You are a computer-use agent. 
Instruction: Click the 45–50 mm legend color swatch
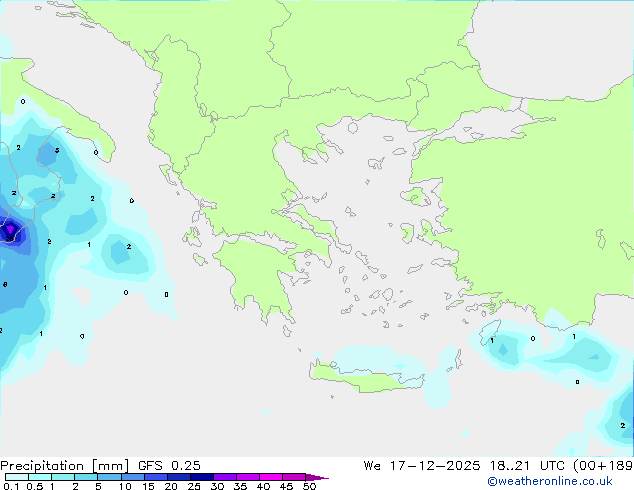coord(294,477)
